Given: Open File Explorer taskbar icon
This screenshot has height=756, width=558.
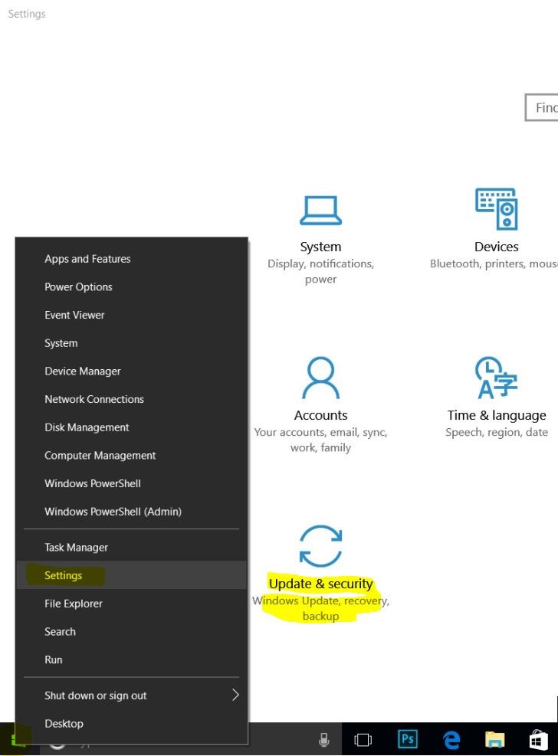Looking at the screenshot, I should pos(495,739).
